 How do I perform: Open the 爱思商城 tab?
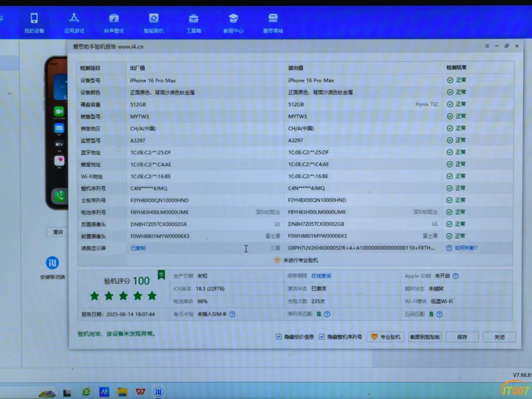point(273,23)
